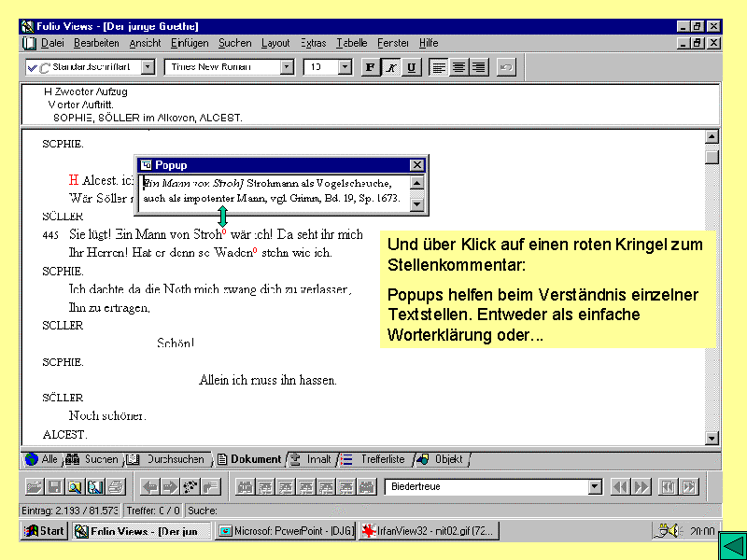
Task: Click the open folder icon in bottom toolbar
Action: click(34, 486)
